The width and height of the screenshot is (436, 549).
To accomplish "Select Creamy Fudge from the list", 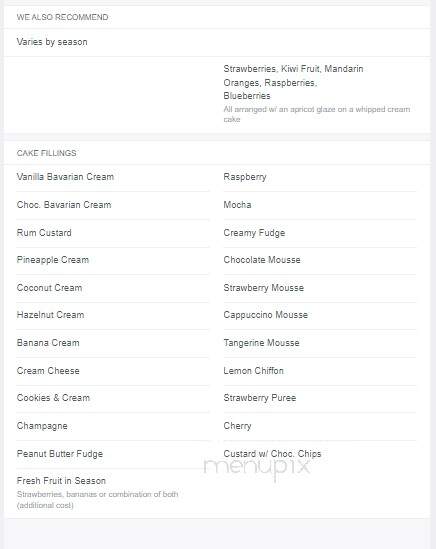I will click(x=254, y=233).
